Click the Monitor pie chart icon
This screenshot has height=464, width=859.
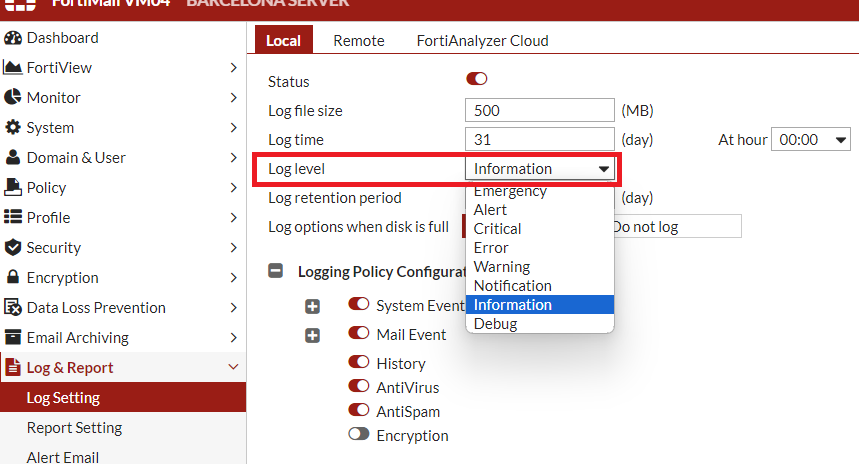click(13, 98)
